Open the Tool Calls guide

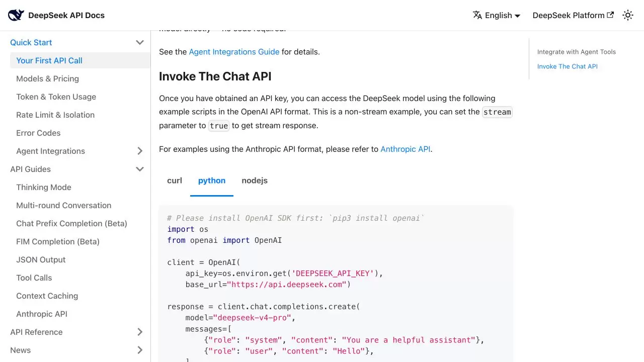pyautogui.click(x=34, y=278)
